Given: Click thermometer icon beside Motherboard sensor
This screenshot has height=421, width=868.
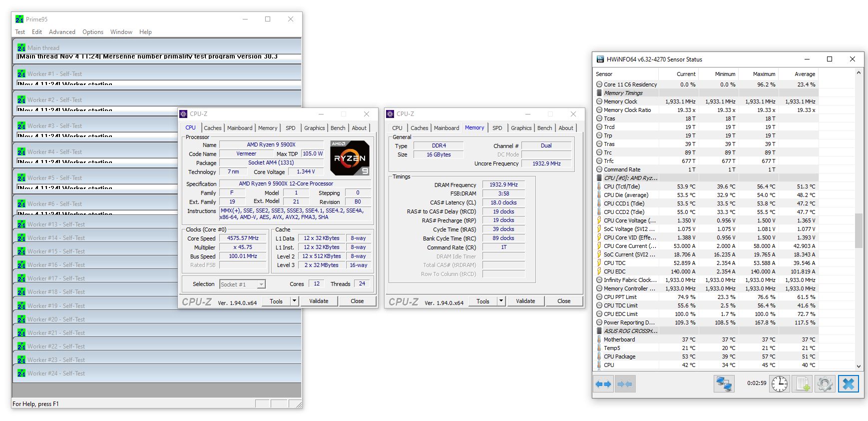Looking at the screenshot, I should coord(599,339).
